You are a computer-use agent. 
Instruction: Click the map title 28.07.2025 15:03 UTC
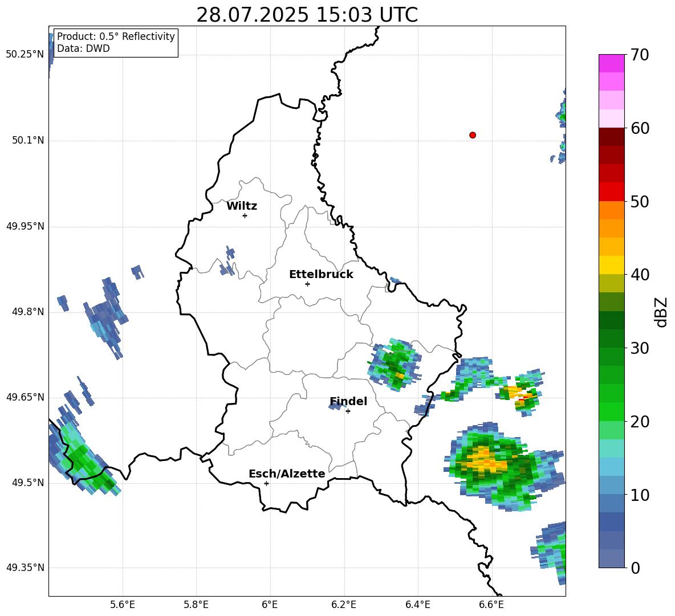click(307, 15)
